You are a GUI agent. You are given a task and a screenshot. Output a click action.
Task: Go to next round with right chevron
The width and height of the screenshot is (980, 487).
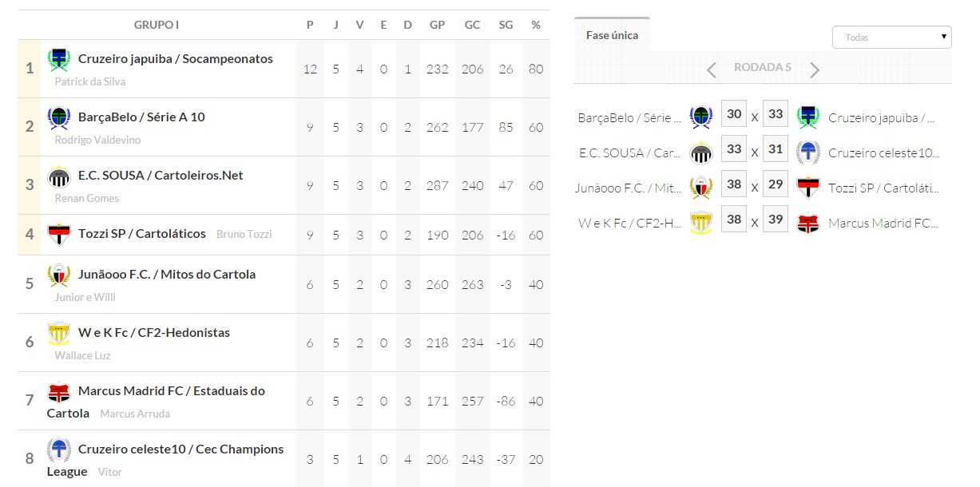tap(815, 70)
